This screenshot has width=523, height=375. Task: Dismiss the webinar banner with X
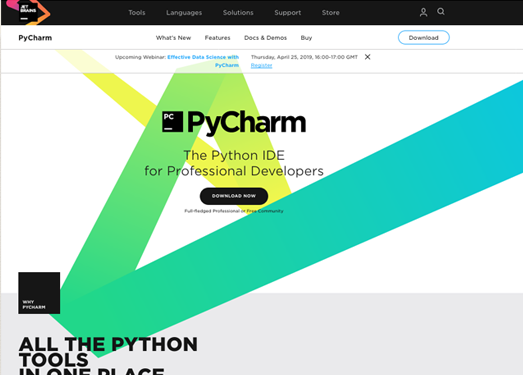pos(367,57)
